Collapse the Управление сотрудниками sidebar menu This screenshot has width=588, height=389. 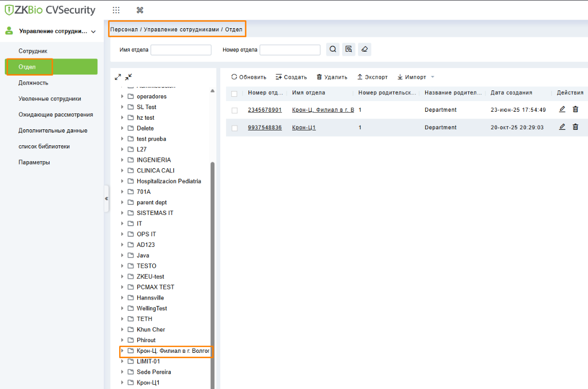coord(94,32)
